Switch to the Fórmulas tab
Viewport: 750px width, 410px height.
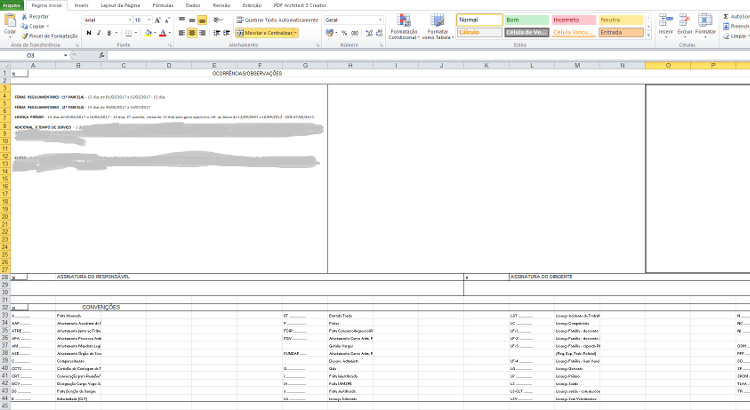[x=163, y=5]
